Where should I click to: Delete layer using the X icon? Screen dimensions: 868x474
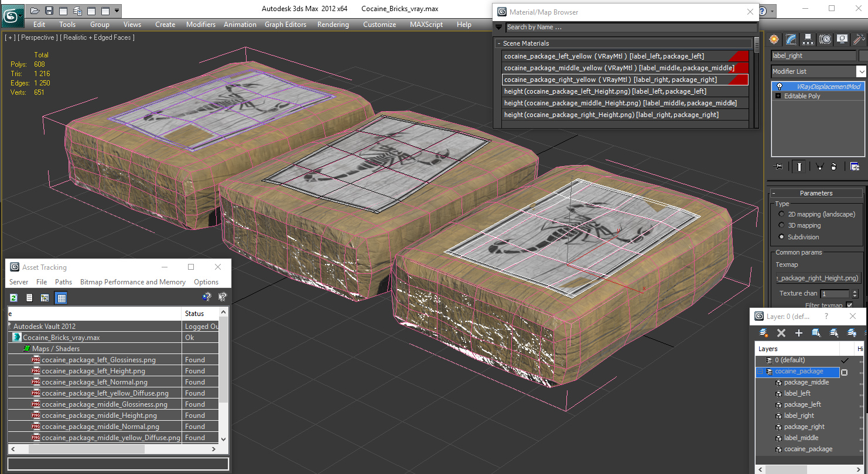pyautogui.click(x=781, y=332)
